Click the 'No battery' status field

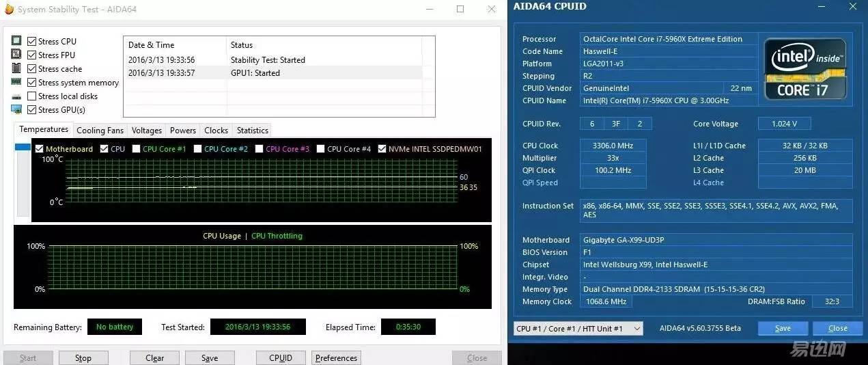click(115, 327)
